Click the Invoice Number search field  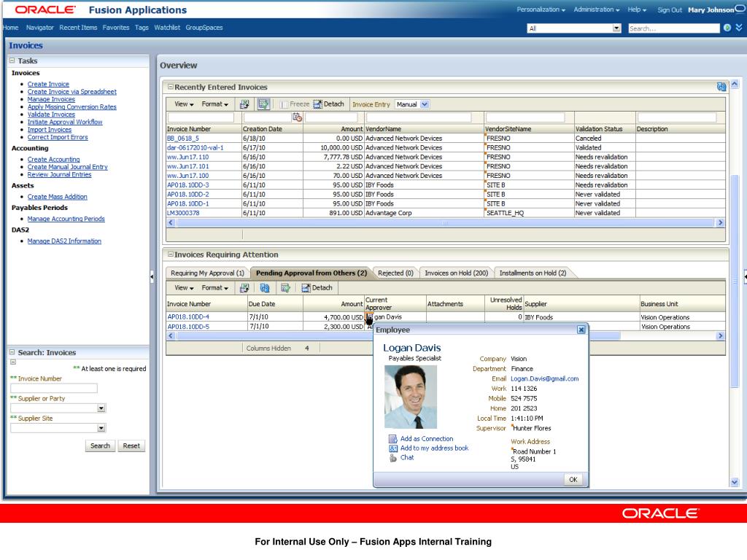coord(54,389)
